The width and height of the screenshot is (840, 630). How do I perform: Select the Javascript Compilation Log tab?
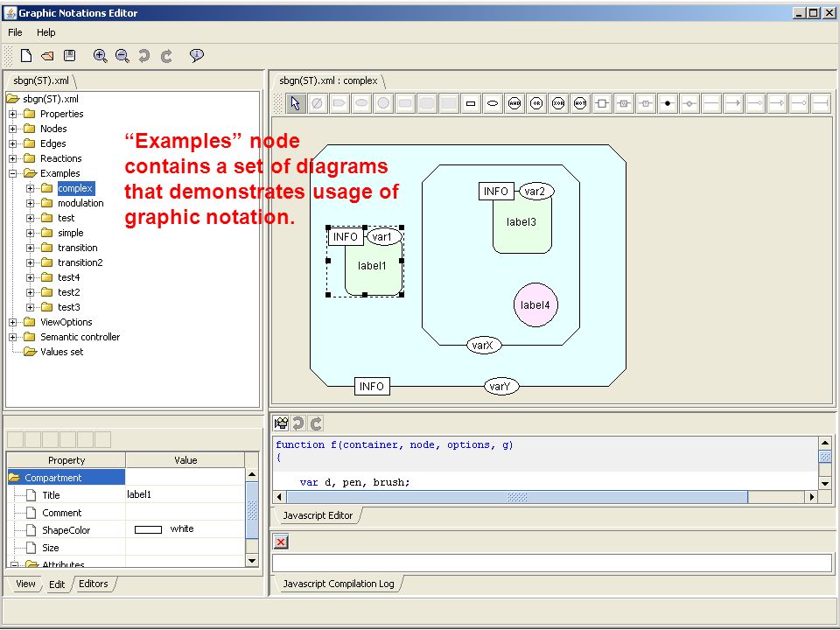pos(339,584)
